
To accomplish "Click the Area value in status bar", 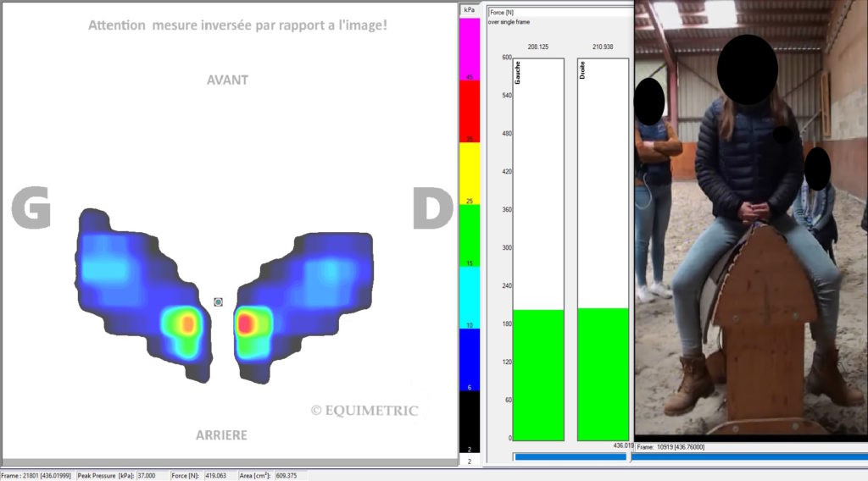I will click(x=291, y=476).
